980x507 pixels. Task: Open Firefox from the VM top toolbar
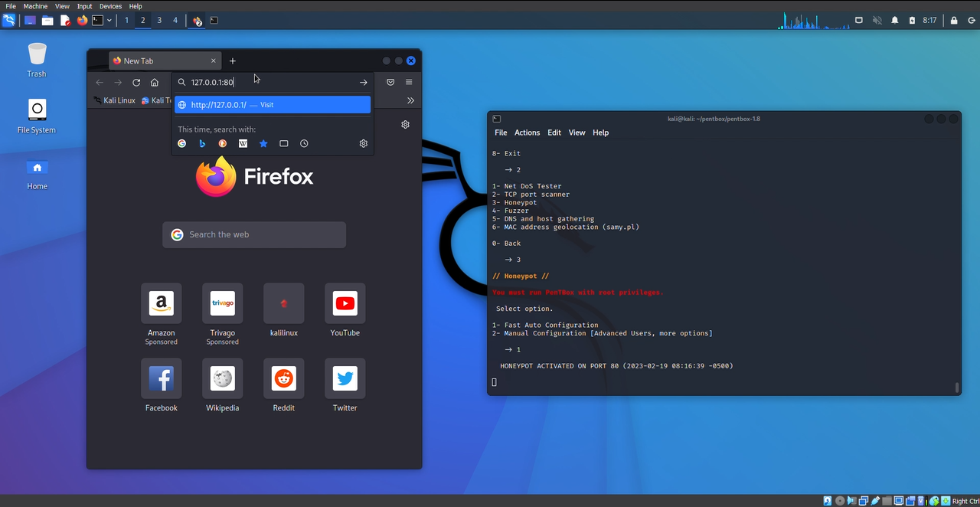(x=82, y=20)
